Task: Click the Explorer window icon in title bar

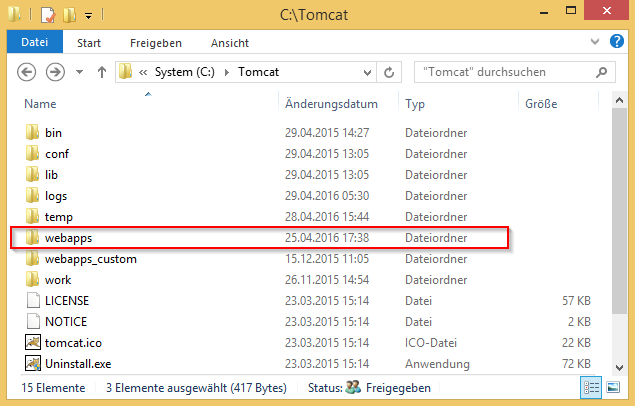Action: point(15,14)
